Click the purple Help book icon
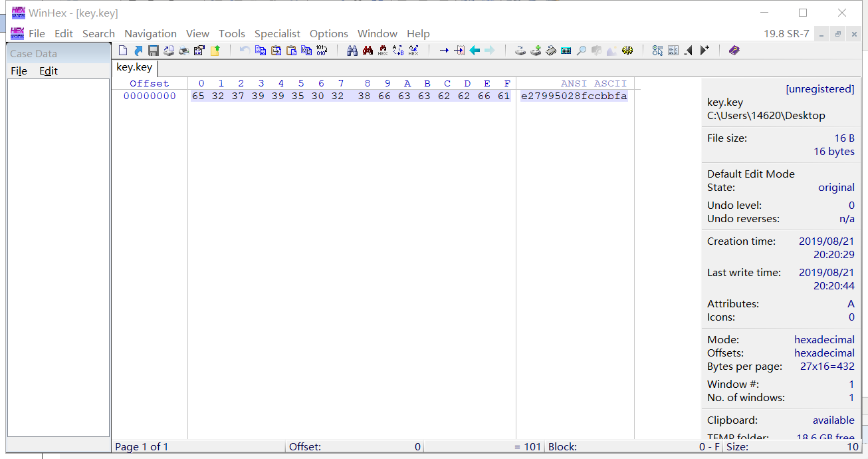The width and height of the screenshot is (868, 459). (x=734, y=51)
